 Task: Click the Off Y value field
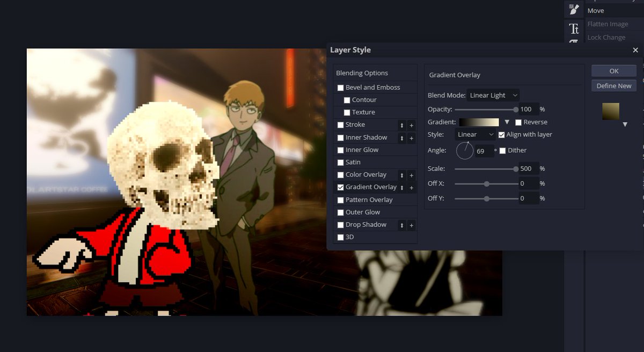(x=529, y=199)
